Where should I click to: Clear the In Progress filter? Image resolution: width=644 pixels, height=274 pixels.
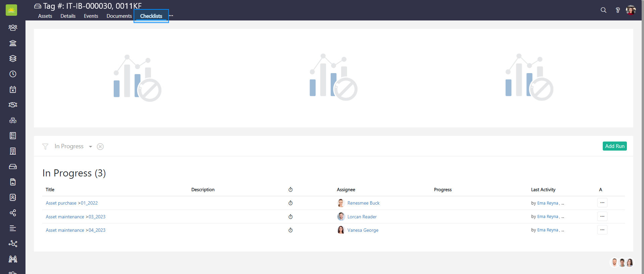100,147
